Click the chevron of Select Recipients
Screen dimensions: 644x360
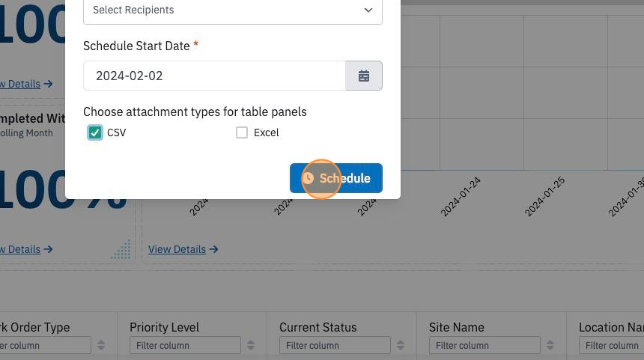click(x=368, y=10)
